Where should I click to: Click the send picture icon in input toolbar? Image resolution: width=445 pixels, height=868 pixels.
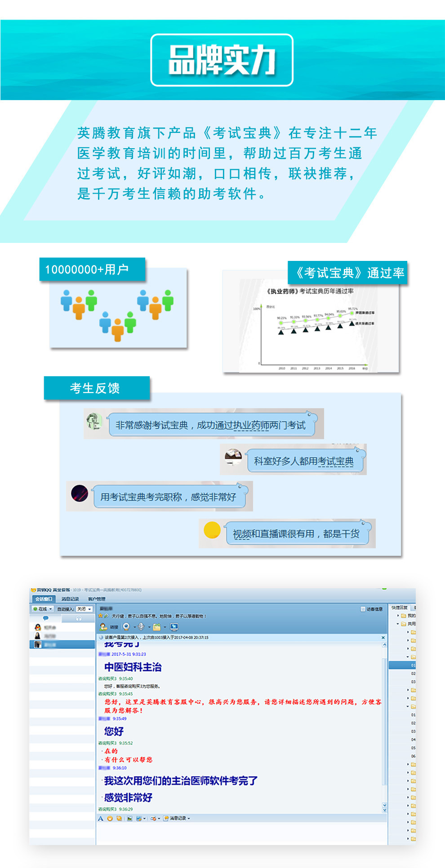pos(129,818)
